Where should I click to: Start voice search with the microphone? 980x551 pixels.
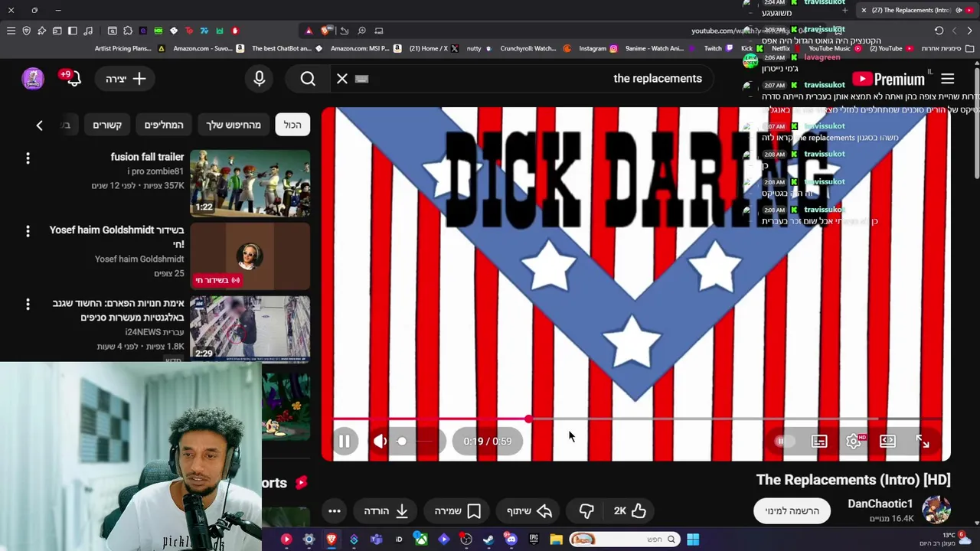259,79
